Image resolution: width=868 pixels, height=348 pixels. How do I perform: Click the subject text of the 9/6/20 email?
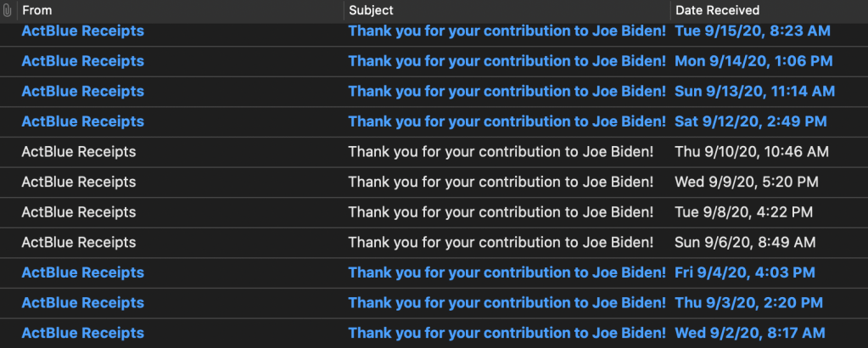tap(501, 243)
